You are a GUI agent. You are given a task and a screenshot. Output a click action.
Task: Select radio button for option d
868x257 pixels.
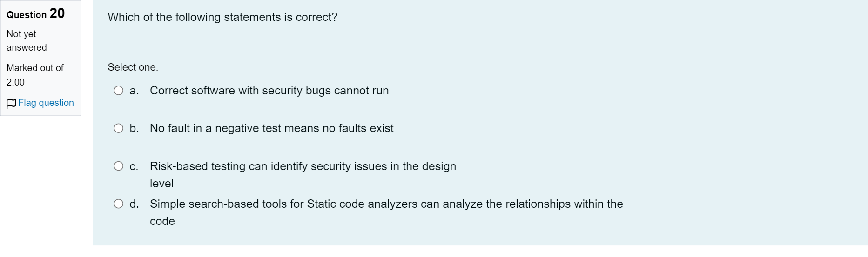point(119,204)
